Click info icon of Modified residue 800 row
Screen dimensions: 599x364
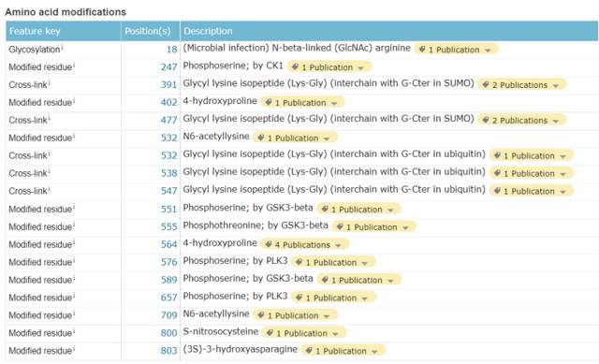74,330
